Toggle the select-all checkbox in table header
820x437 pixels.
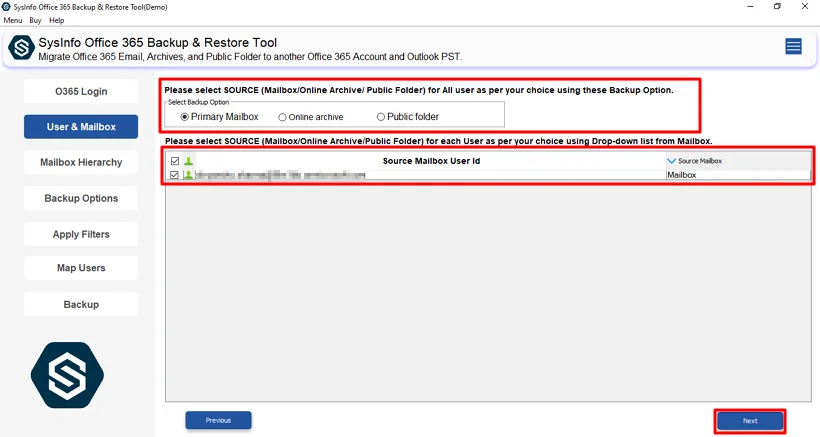coord(175,161)
